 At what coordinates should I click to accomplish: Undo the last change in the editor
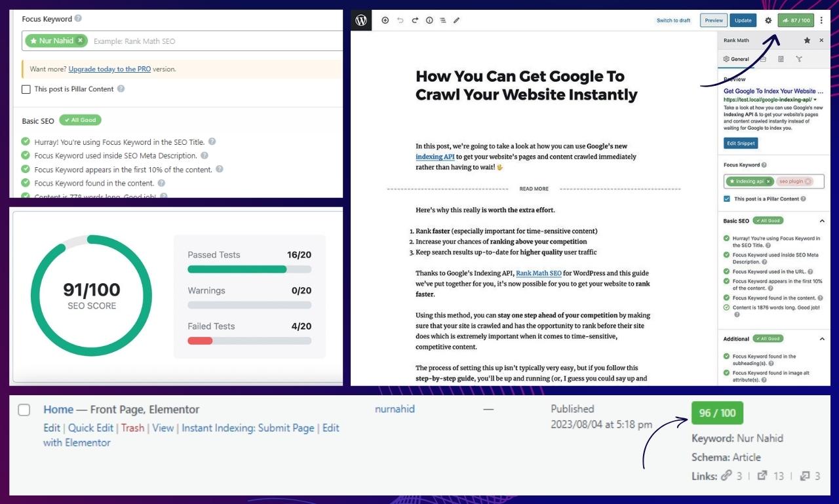click(x=400, y=20)
